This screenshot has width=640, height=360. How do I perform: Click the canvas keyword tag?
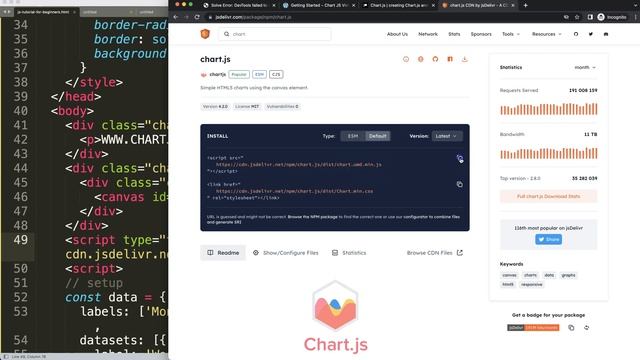click(509, 276)
